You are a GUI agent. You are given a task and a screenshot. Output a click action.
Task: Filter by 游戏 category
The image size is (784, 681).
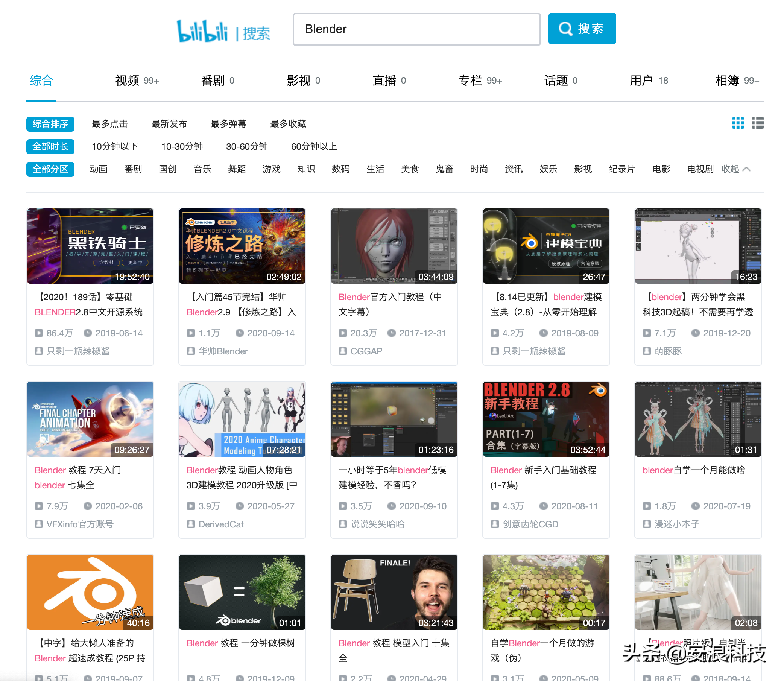272,169
